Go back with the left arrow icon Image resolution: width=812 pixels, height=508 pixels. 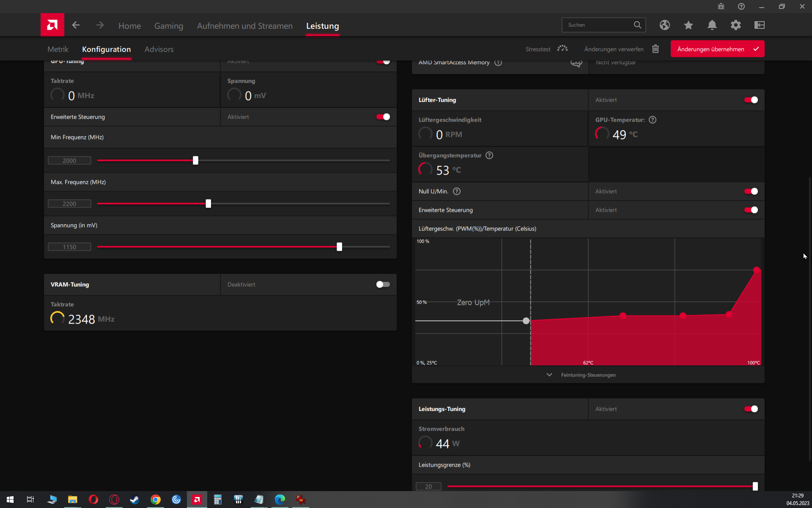[x=76, y=25]
